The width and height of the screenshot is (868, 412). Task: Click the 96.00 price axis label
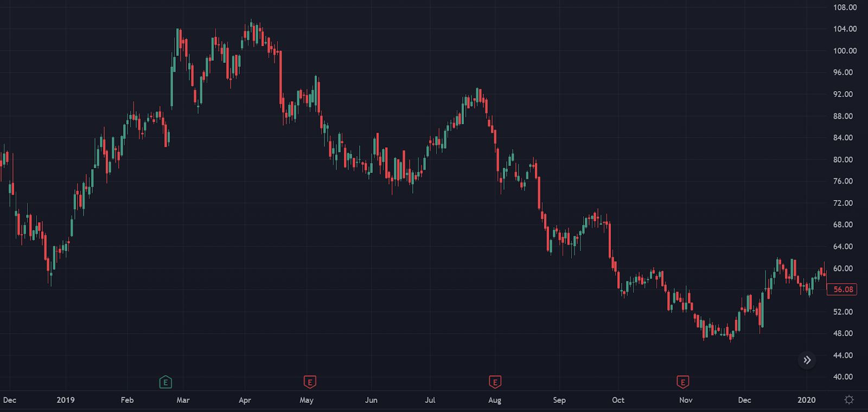coord(843,72)
